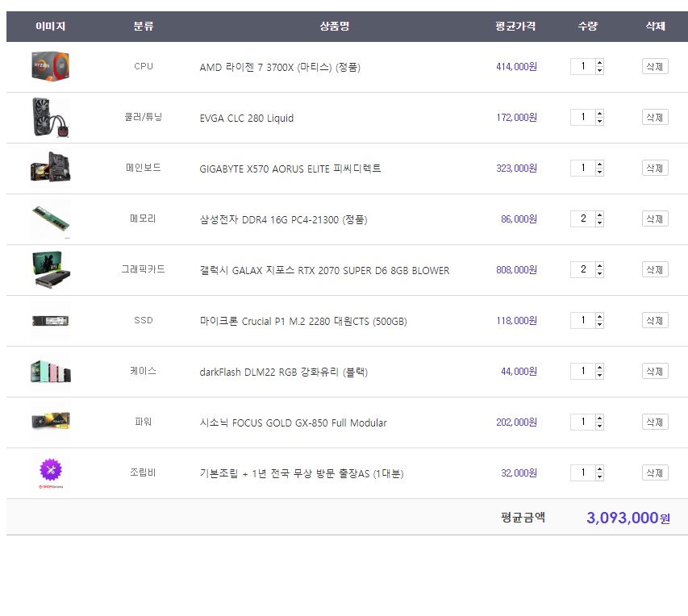Image resolution: width=688 pixels, height=616 pixels.
Task: Increase quantity for 기본조립 assembly service
Action: (599, 469)
